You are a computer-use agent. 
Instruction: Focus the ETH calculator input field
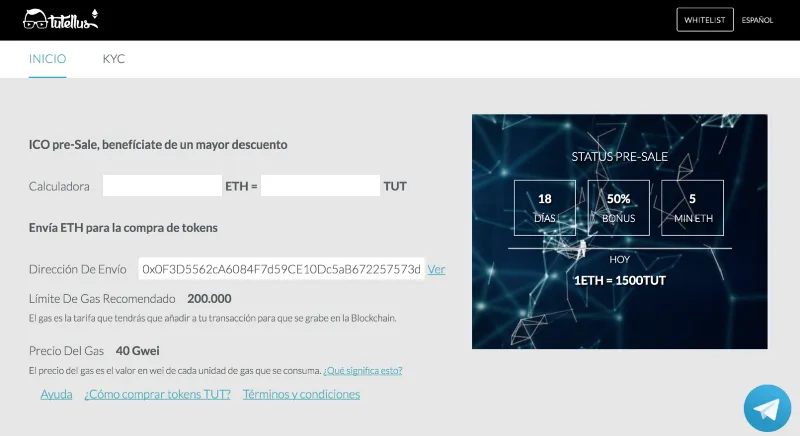(x=162, y=186)
